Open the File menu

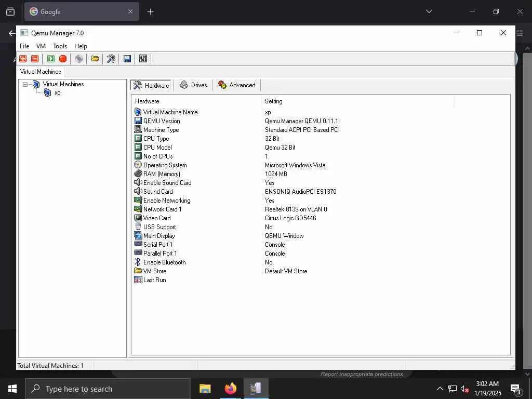coord(24,46)
